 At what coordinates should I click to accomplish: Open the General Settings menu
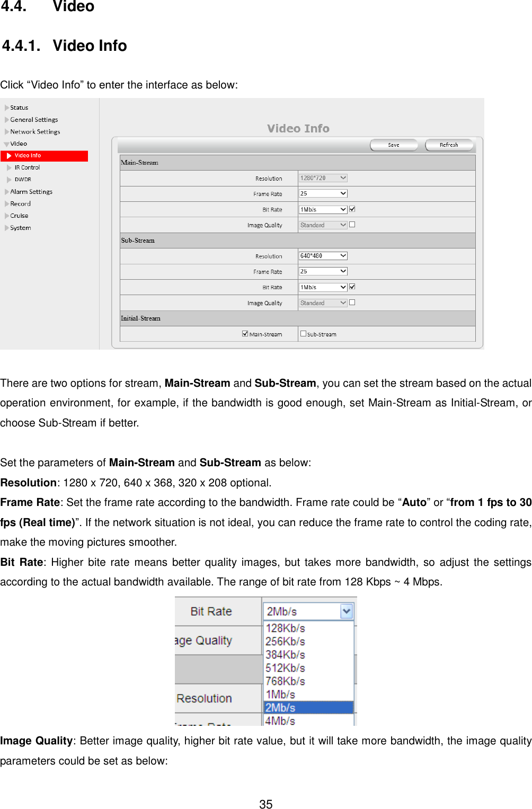[6, 119]
